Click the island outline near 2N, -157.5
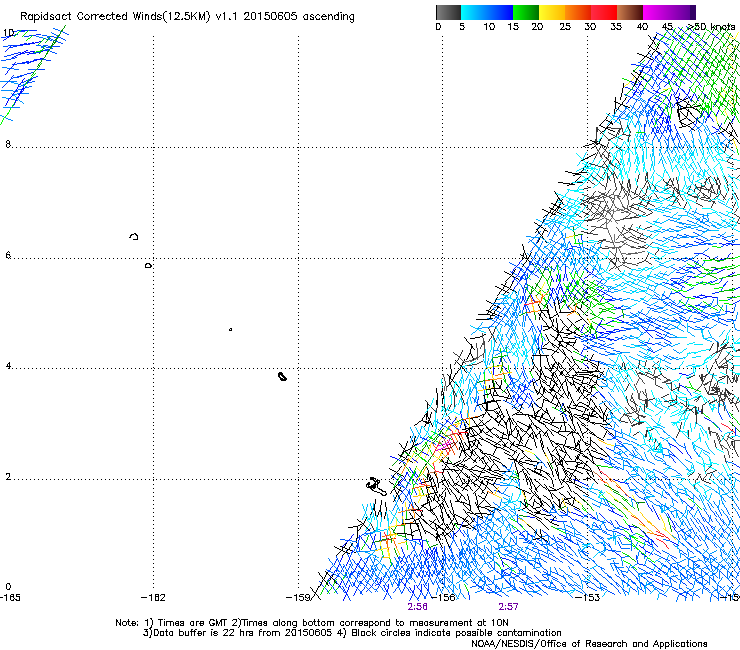The image size is (740, 650). tap(376, 486)
